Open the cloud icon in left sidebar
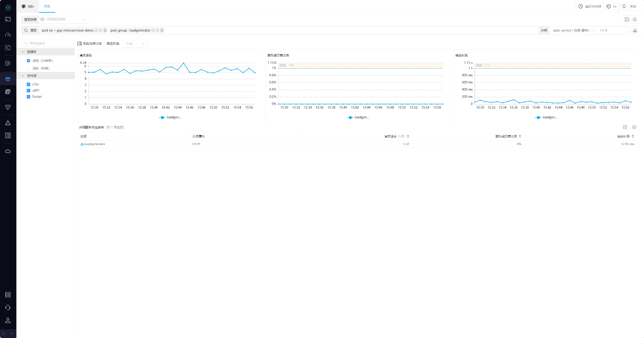644x338 pixels. point(8,151)
